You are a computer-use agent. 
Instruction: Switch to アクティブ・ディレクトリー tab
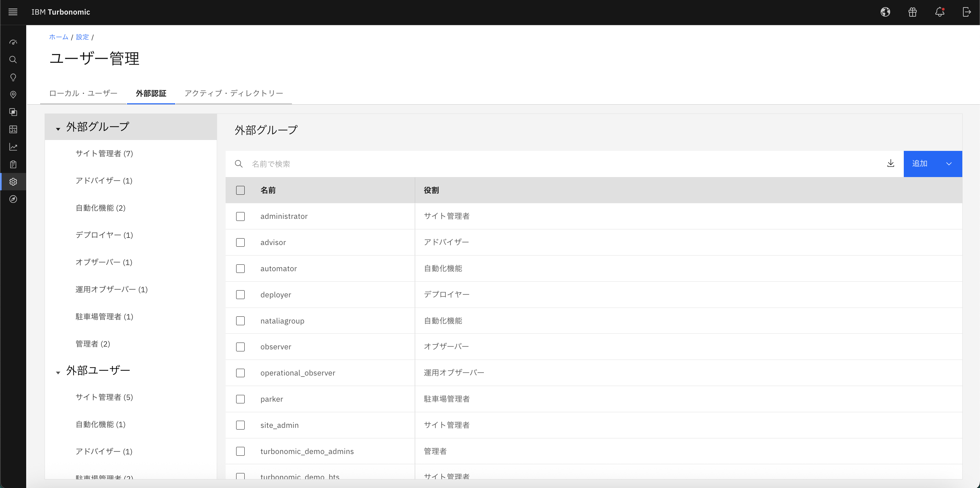(x=233, y=93)
